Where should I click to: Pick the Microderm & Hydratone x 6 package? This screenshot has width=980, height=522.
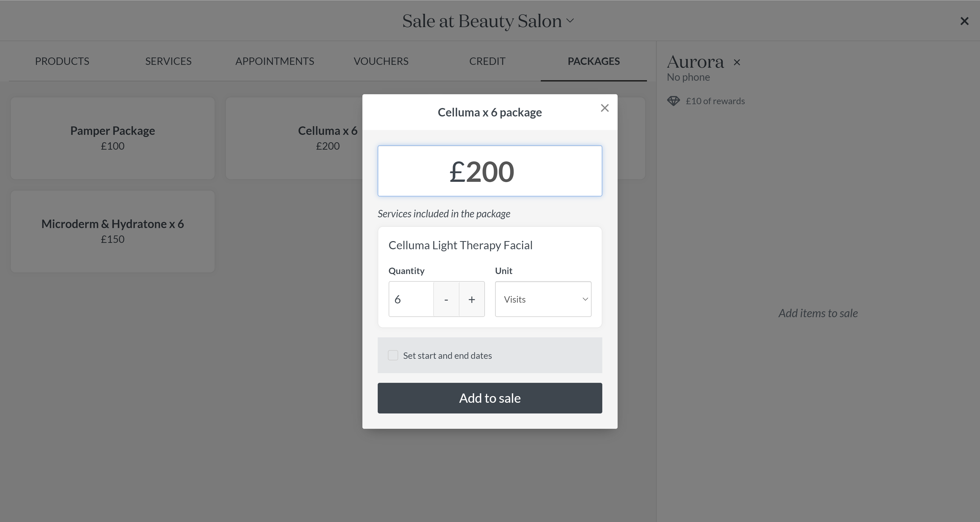pos(113,231)
